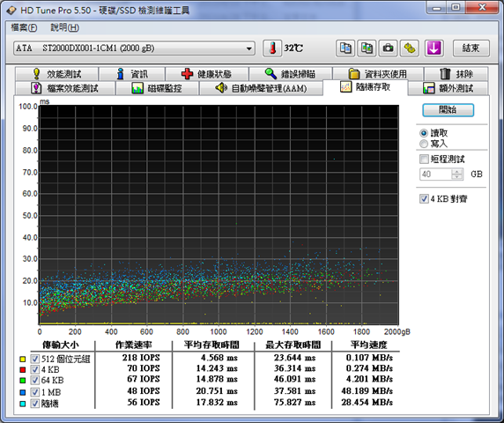Screen dimensions: 504x423
Task: Click the copy text to clipboard icon
Action: 345,48
